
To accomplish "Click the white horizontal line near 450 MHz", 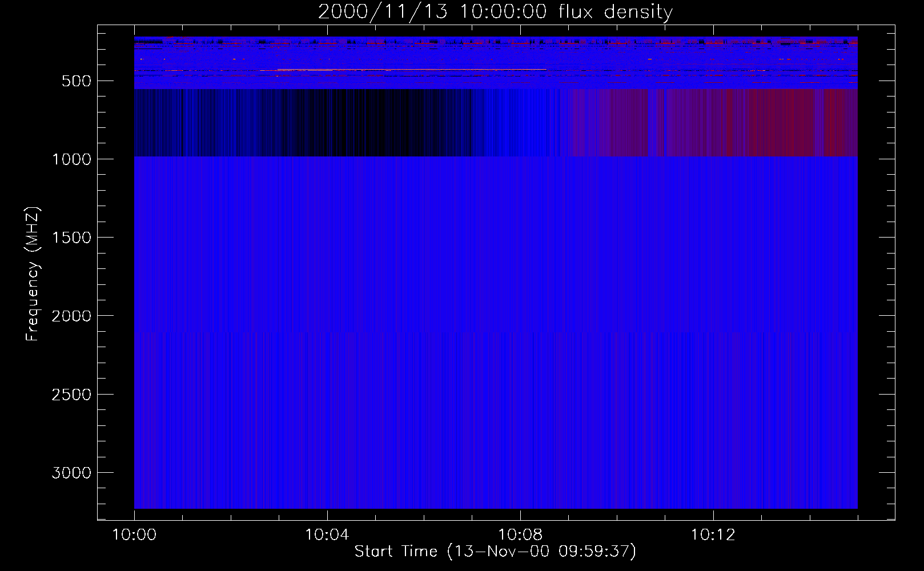I will click(411, 69).
